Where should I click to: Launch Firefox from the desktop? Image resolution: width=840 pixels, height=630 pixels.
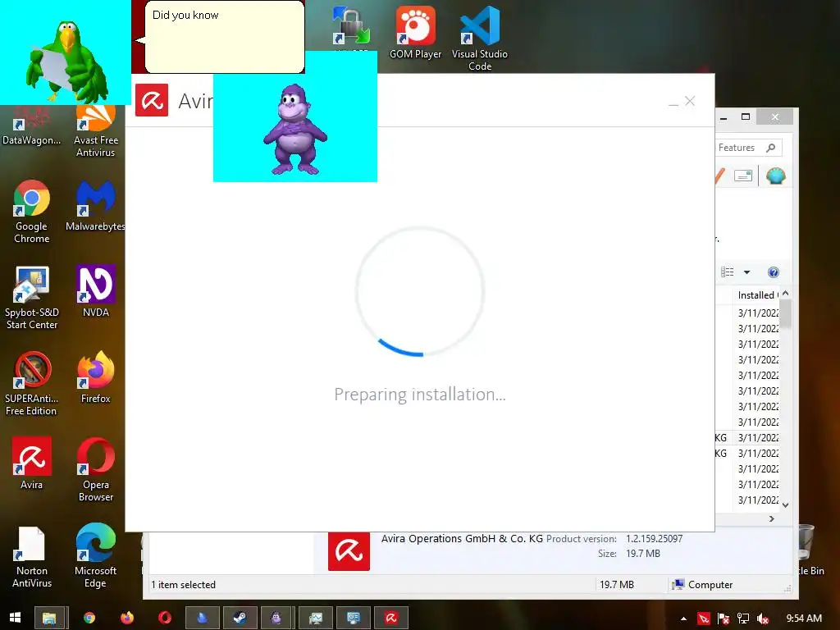point(95,377)
